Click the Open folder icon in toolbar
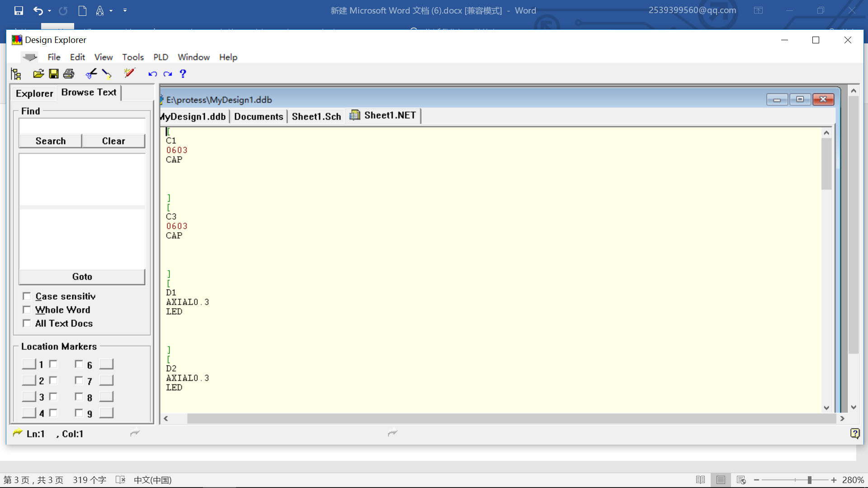The image size is (868, 488). point(38,73)
